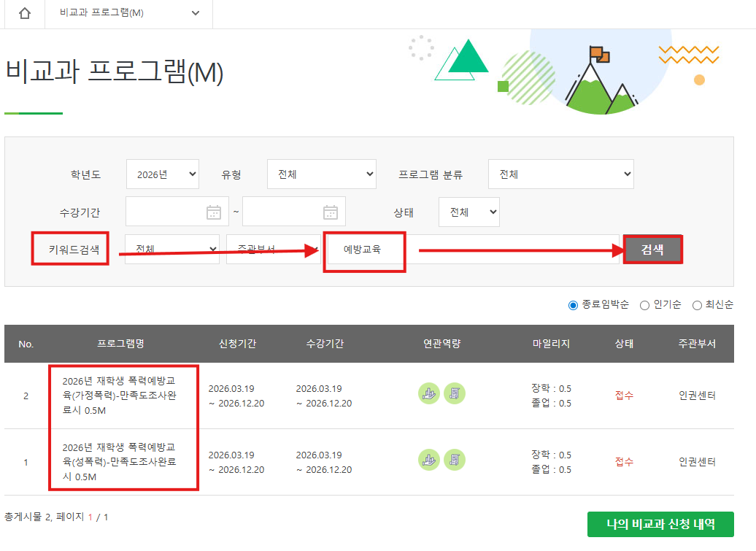Image resolution: width=756 pixels, height=551 pixels.
Task: Open the end date calendar picker icon
Action: pos(331,212)
